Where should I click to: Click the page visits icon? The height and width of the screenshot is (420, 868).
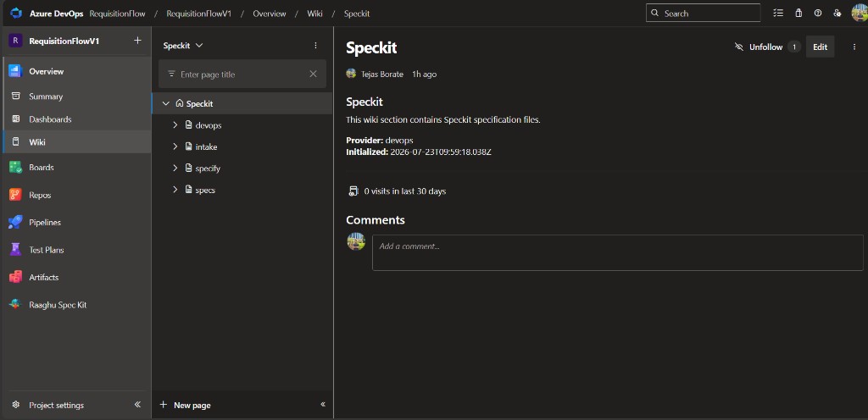click(353, 191)
